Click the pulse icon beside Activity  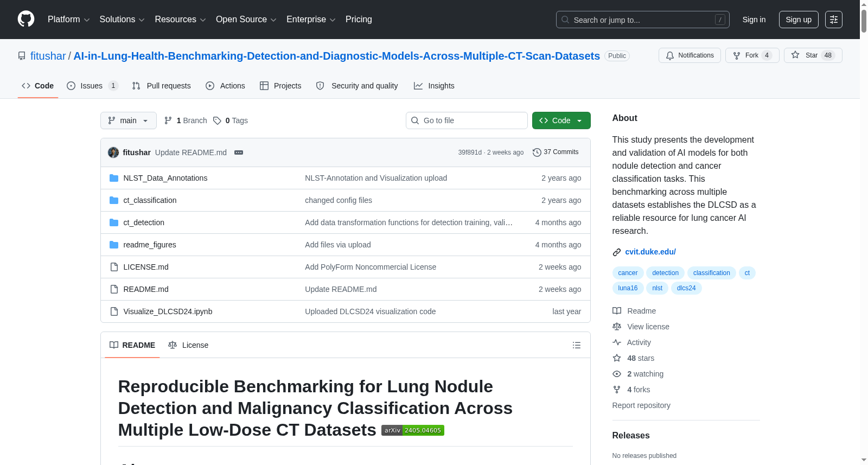[617, 342]
